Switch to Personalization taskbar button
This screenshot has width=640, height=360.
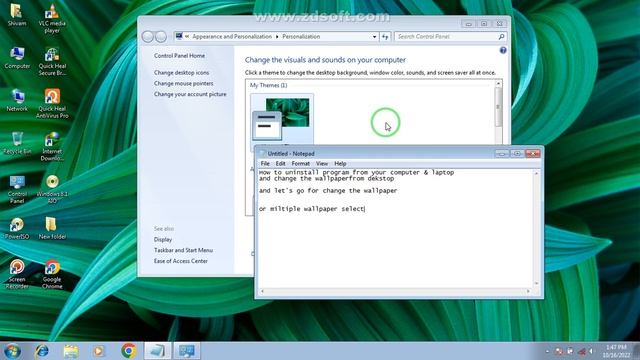coord(187,351)
